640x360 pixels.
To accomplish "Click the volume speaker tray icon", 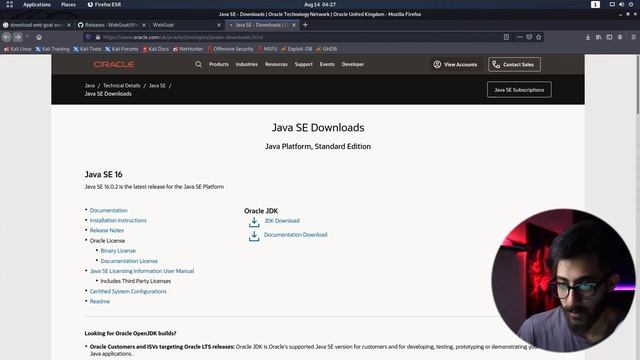I will pyautogui.click(x=621, y=4).
